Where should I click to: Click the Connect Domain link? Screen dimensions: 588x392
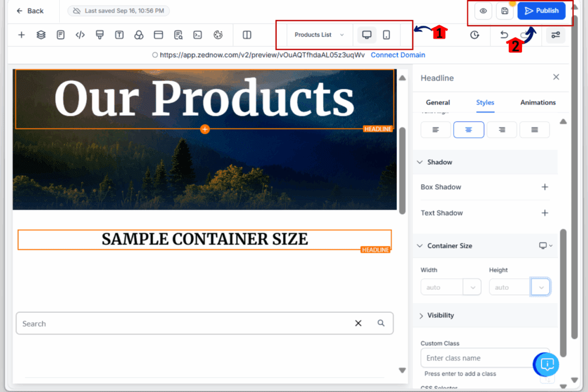(x=398, y=55)
